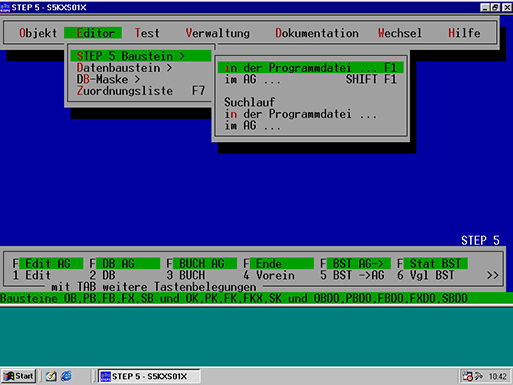Open the Verwaltung menu

point(217,33)
